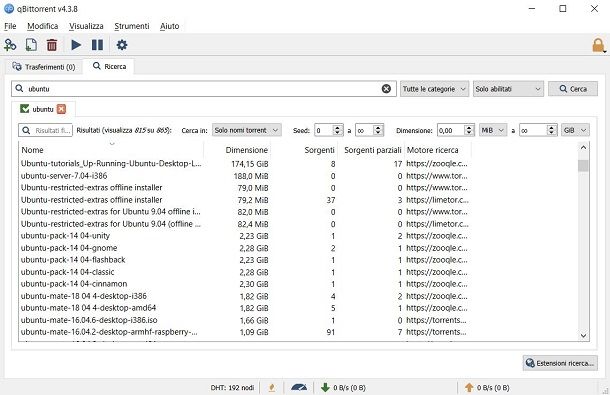Expand Tutte le categorie dropdown
Image resolution: width=610 pixels, height=395 pixels.
pyautogui.click(x=435, y=89)
